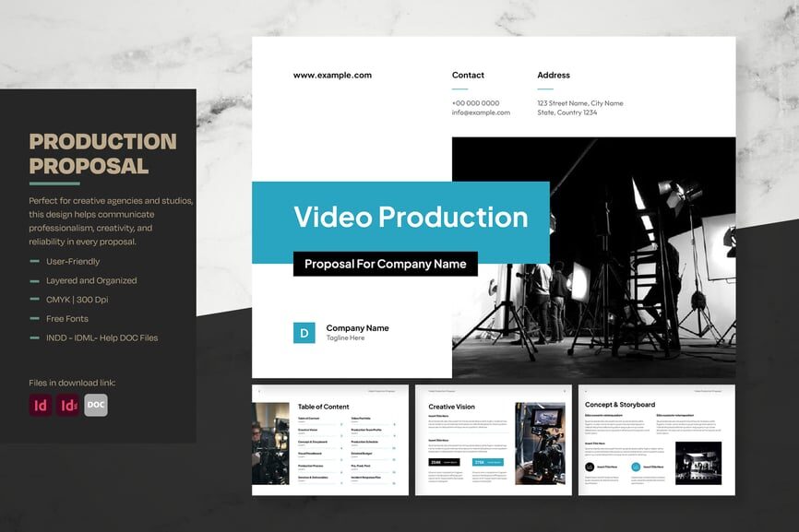Click the dash bullet beside User-Friendly
The height and width of the screenshot is (532, 799).
[34, 261]
